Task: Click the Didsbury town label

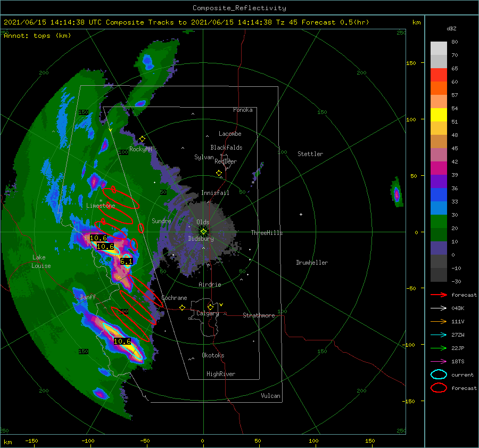Action: point(201,239)
